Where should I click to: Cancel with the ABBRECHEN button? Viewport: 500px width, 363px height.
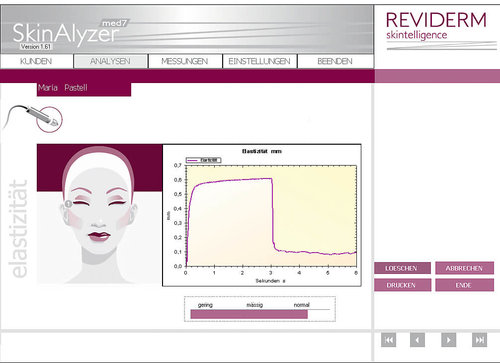coord(464,268)
